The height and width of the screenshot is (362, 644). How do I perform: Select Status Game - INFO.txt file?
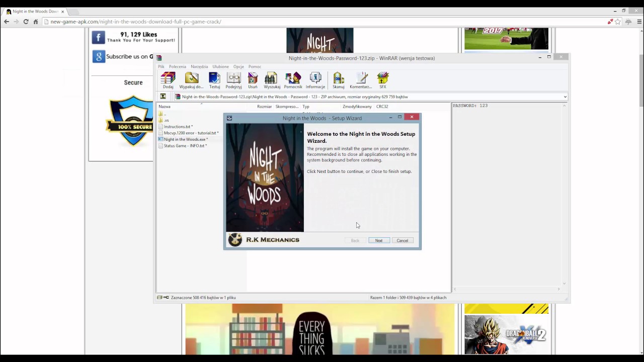click(x=183, y=146)
